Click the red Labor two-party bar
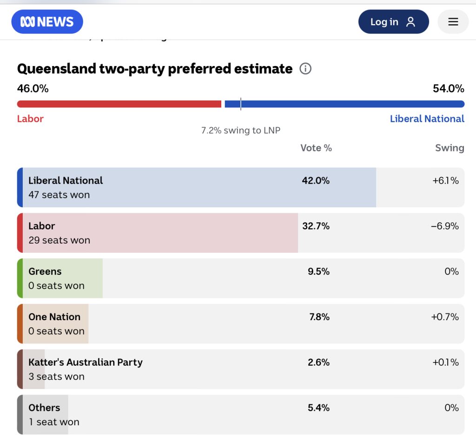The height and width of the screenshot is (448, 476). [119, 104]
